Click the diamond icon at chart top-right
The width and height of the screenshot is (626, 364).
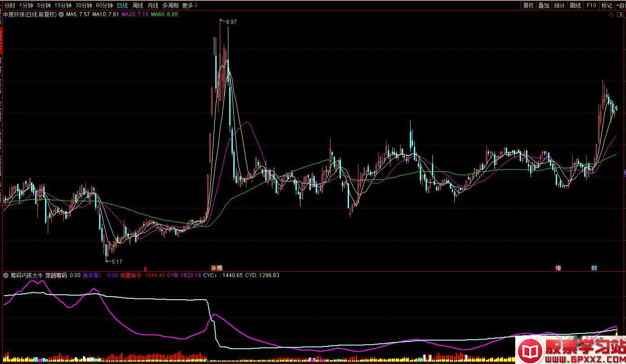[x=612, y=15]
